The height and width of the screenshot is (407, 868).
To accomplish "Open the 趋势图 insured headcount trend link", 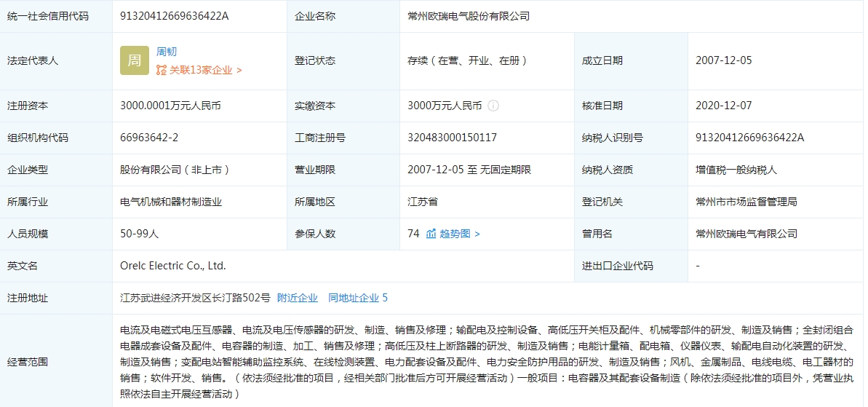I will point(455,234).
